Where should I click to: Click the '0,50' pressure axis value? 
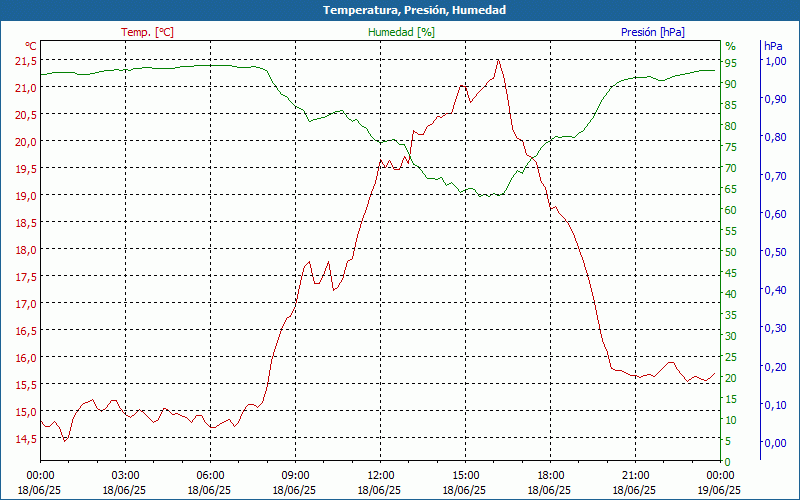pos(776,252)
